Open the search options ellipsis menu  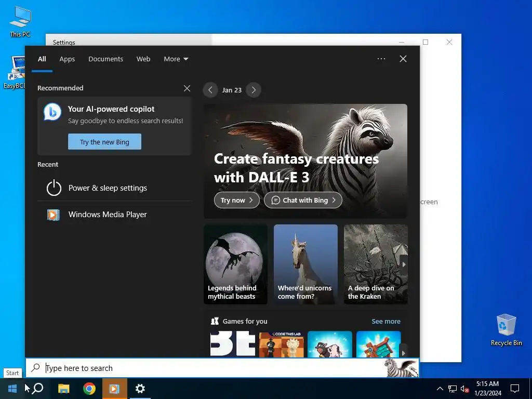tap(381, 59)
